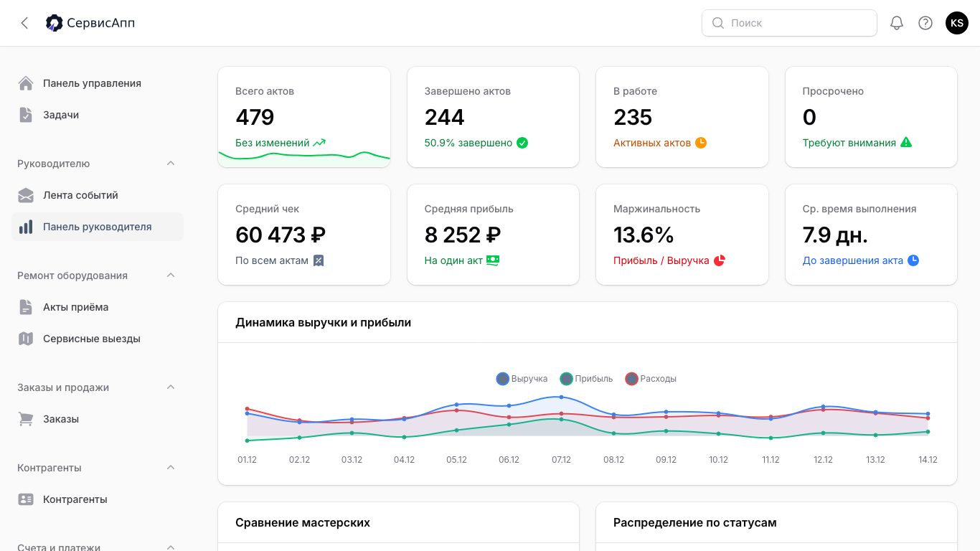Screen dimensions: 980x551
Task: Open the notification bell
Action: tap(896, 22)
